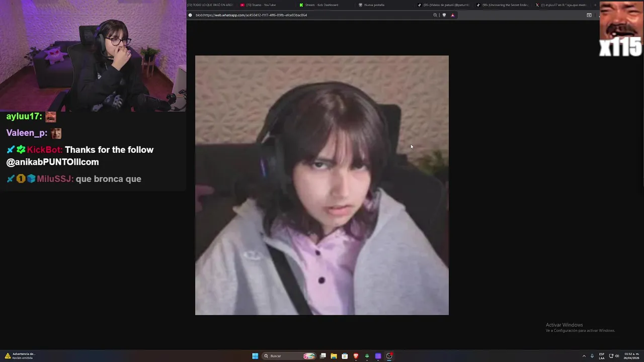Click 'que bronca que' chat message
This screenshot has width=644, height=362.
(x=108, y=179)
